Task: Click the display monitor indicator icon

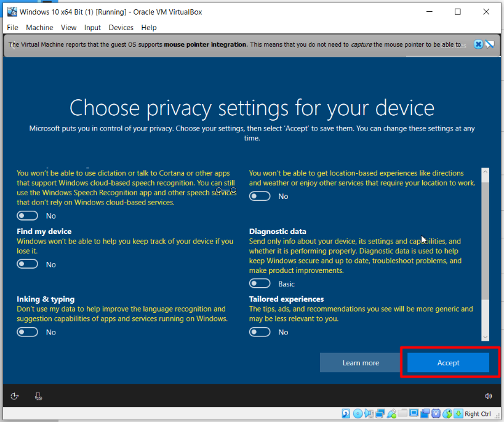Action: pyautogui.click(x=414, y=413)
